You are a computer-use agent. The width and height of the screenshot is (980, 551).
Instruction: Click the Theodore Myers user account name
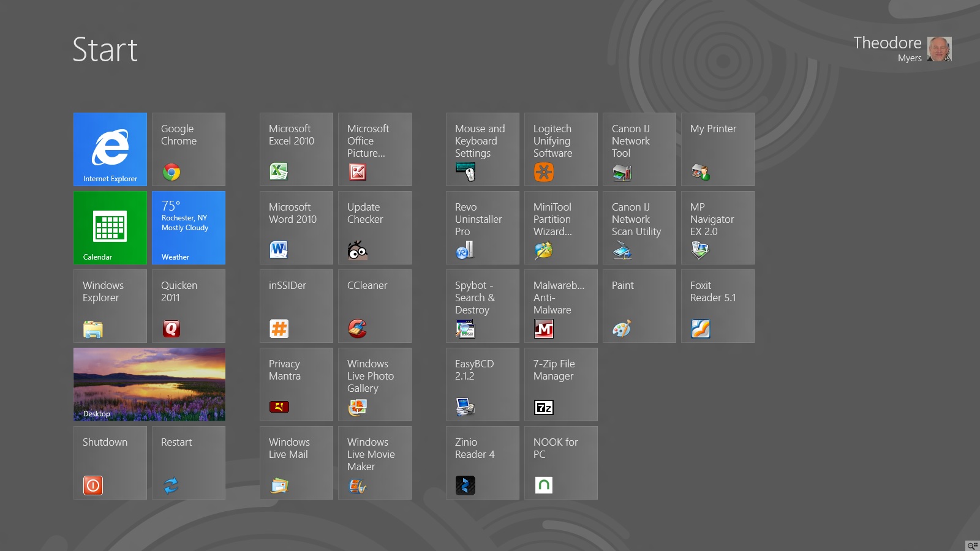(888, 48)
